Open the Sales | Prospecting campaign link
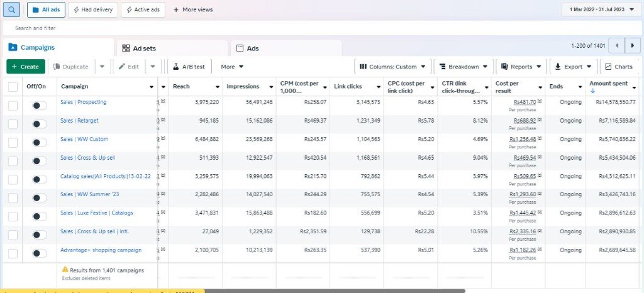The width and height of the screenshot is (644, 293). click(84, 102)
